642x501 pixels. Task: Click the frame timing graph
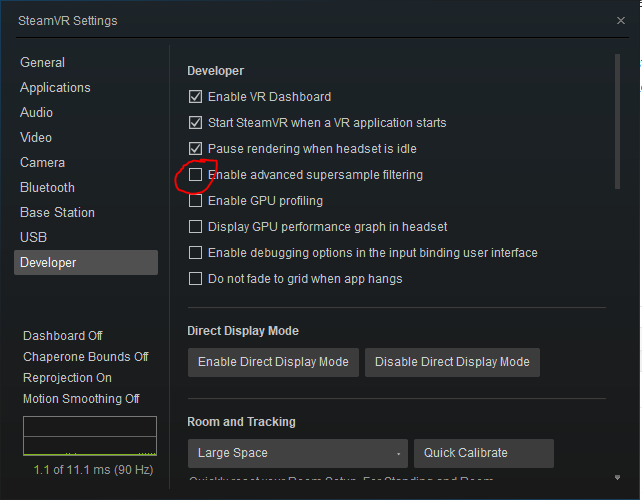click(90, 436)
